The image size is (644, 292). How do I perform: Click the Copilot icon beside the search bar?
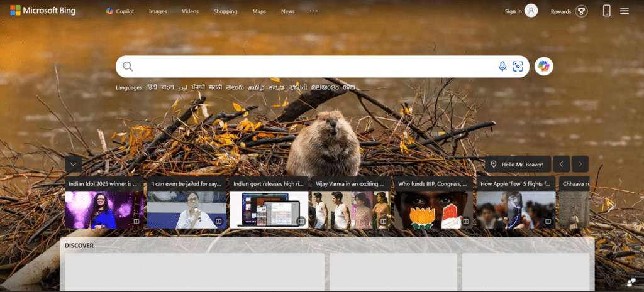pyautogui.click(x=543, y=66)
